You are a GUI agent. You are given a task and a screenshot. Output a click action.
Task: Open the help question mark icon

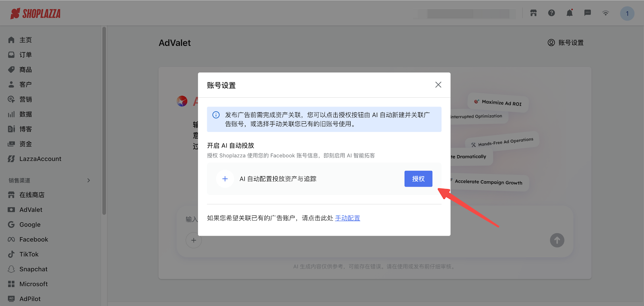point(551,13)
